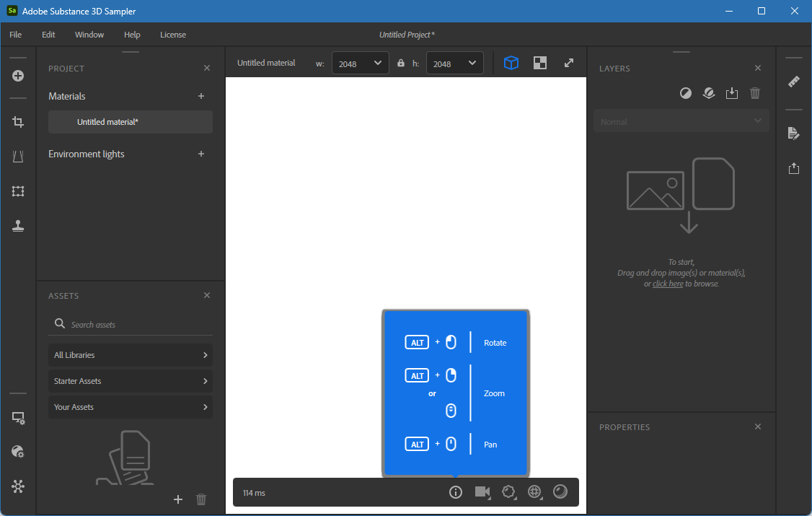Follow the 'click here' browse link
Screen dimensions: 812x516
(x=668, y=284)
